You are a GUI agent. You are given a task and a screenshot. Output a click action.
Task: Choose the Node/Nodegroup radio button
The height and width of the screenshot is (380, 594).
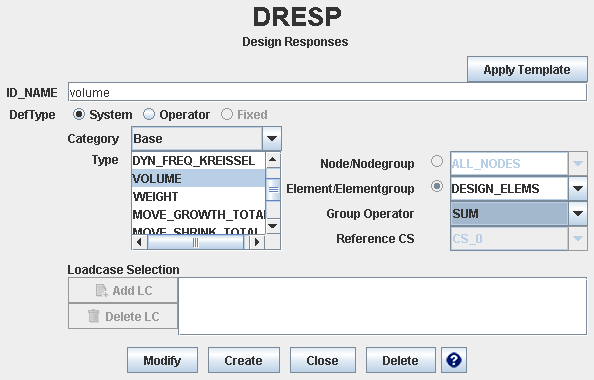click(437, 161)
